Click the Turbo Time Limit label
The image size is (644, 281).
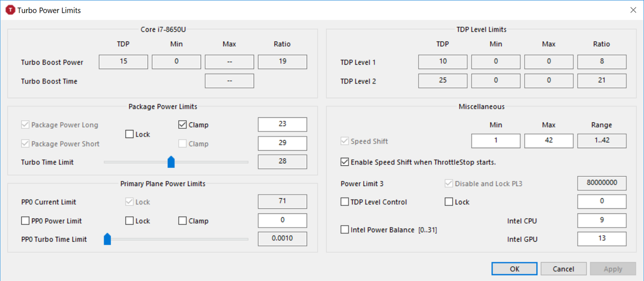point(47,162)
